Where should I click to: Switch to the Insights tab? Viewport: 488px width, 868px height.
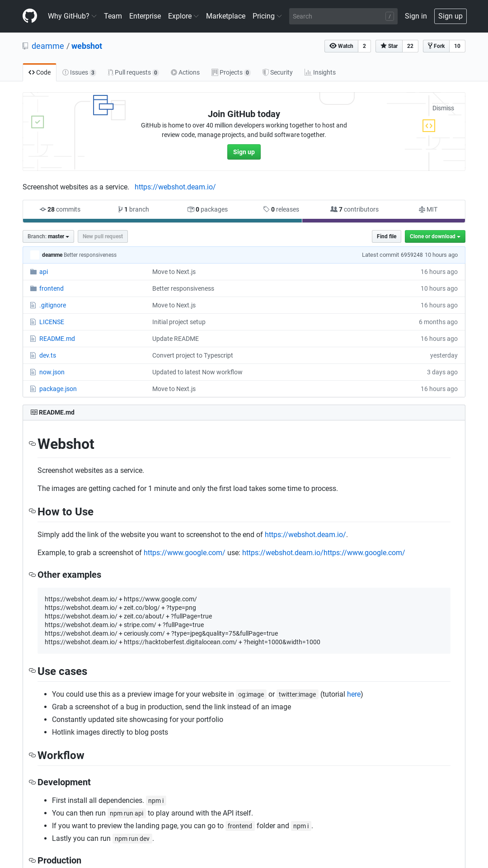pos(320,72)
